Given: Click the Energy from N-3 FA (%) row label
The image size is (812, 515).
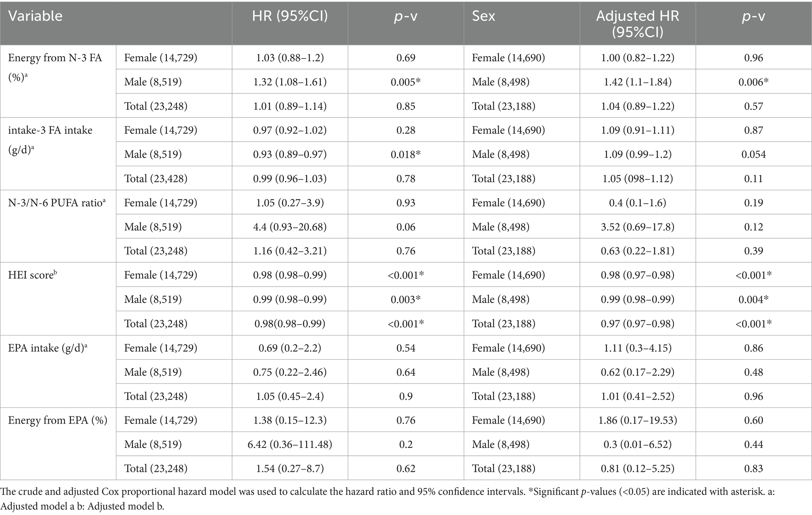Looking at the screenshot, I should click(55, 65).
